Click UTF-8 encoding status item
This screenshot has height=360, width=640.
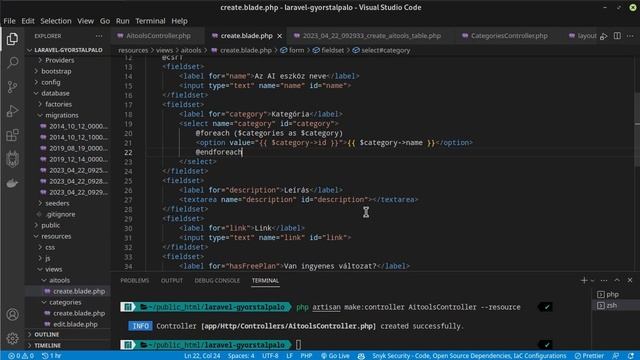click(270, 356)
